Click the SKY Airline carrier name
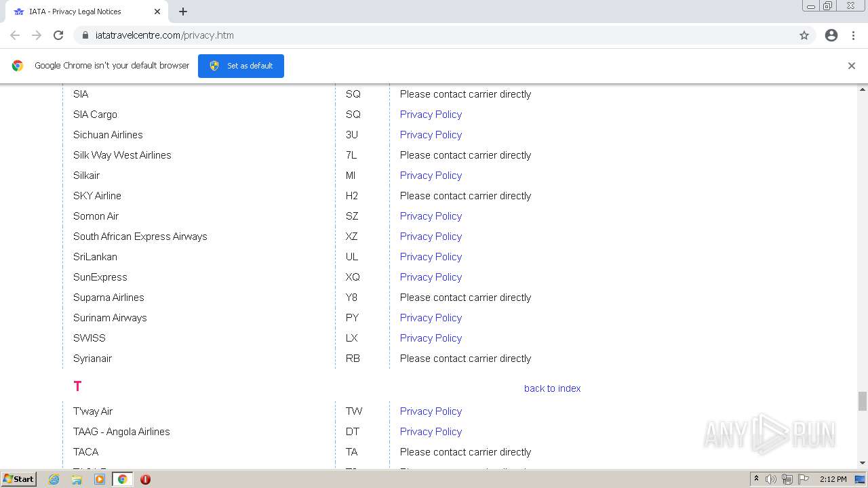The width and height of the screenshot is (868, 488). coord(97,196)
